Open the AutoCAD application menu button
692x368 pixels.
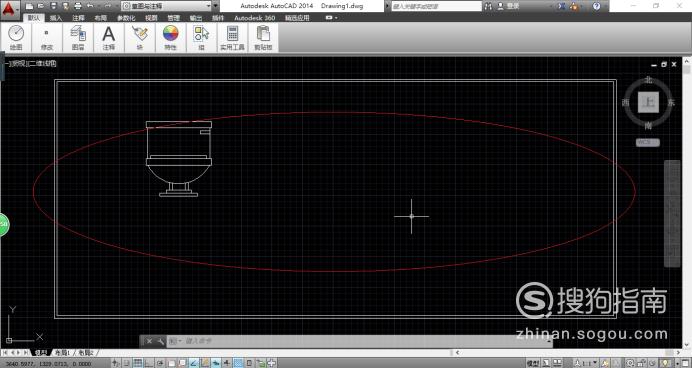pyautogui.click(x=10, y=8)
